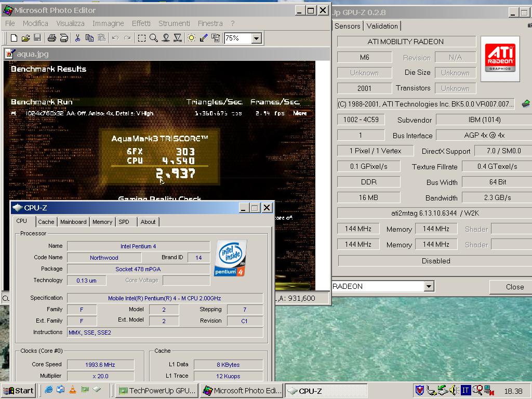Click the aqua.jpg document icon
This screenshot has height=399, width=532.
click(10, 54)
